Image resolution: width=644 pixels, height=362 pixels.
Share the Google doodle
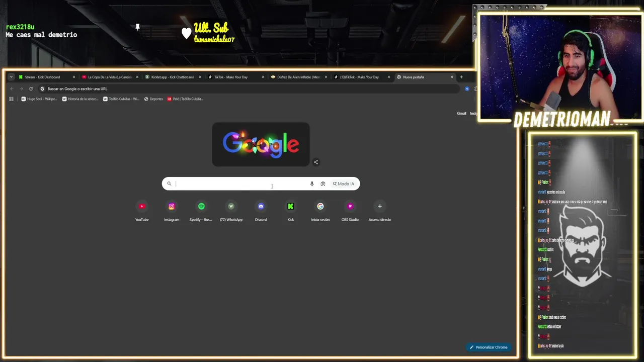click(x=316, y=162)
